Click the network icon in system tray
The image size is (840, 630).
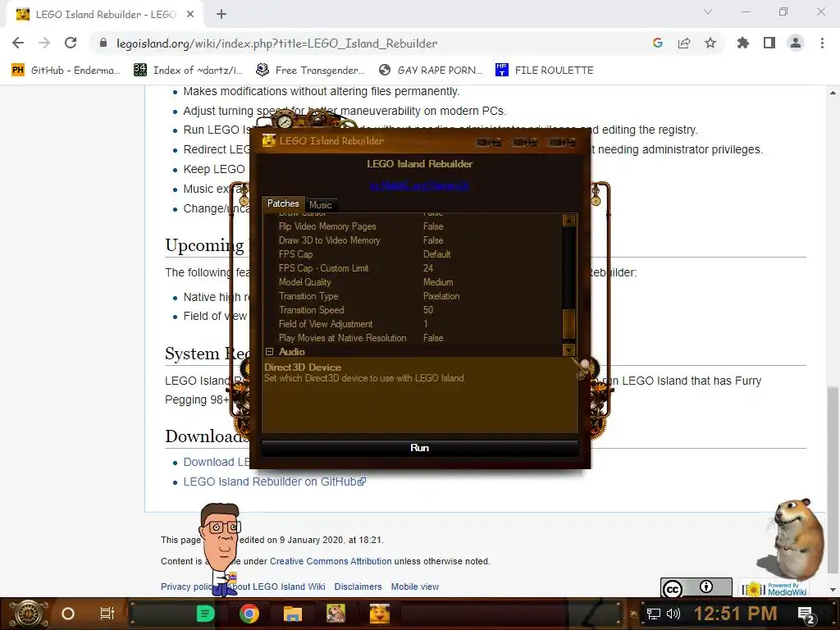[x=653, y=614]
